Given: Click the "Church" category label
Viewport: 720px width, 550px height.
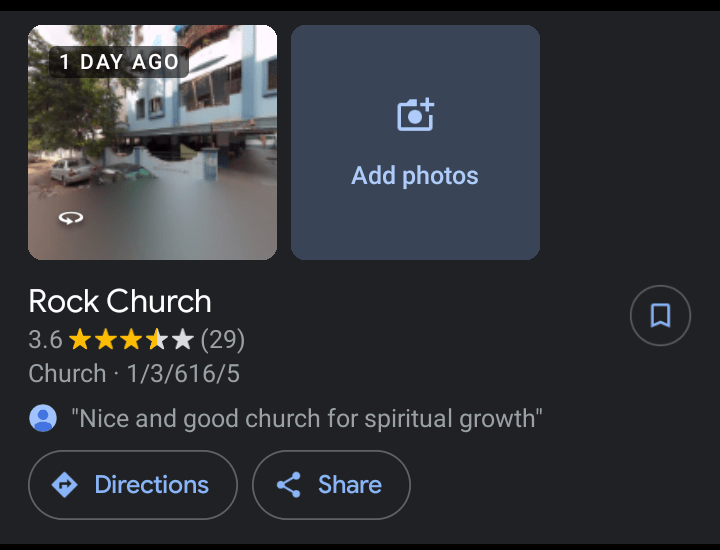Looking at the screenshot, I should pyautogui.click(x=67, y=374).
